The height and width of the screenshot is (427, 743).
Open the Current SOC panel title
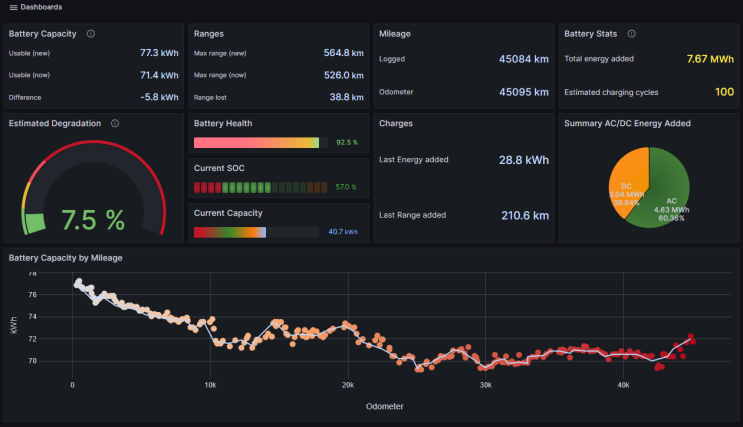(219, 168)
